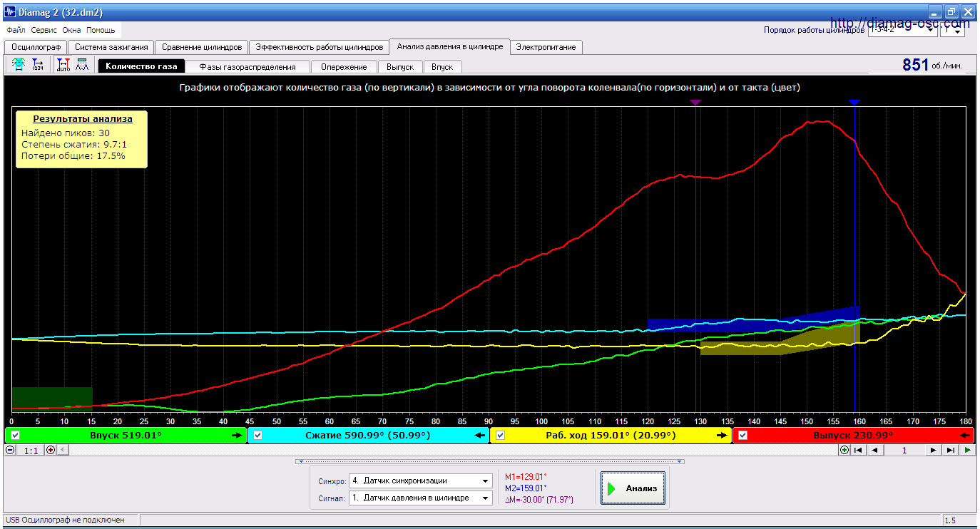Click the page number field showing 1
The image size is (980, 529).
tap(904, 450)
